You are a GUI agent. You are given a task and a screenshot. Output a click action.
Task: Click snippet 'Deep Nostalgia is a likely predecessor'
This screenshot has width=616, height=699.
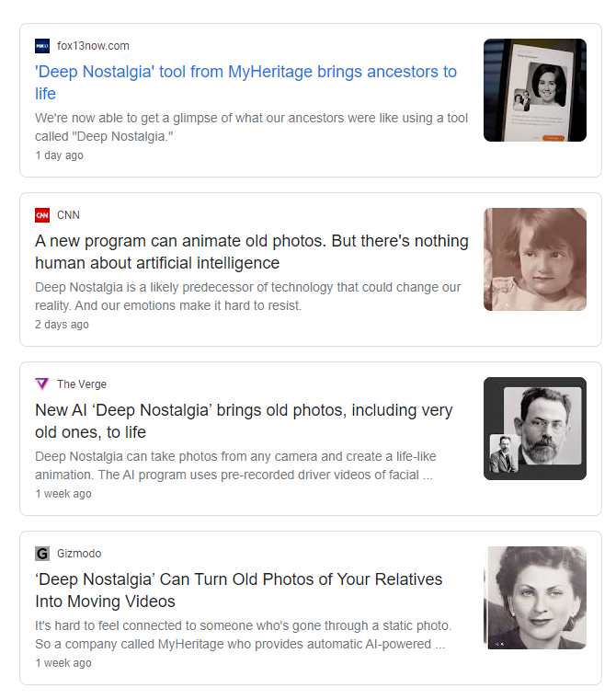pos(248,296)
